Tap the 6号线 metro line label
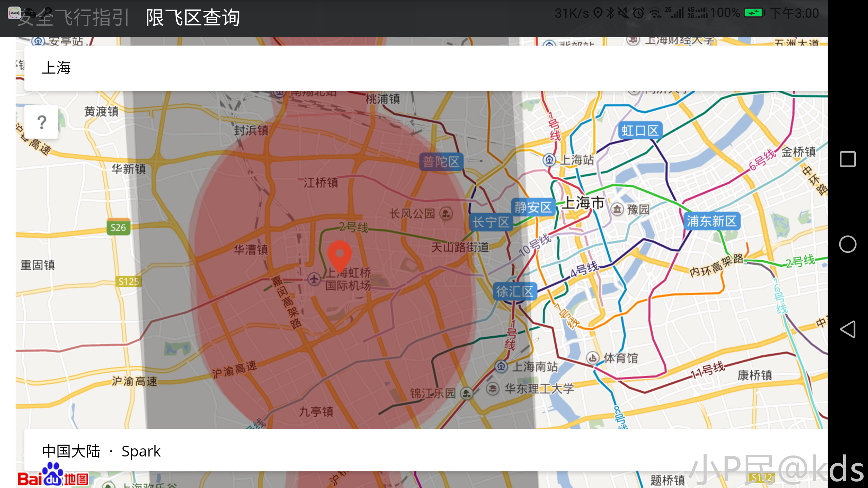This screenshot has height=488, width=868. 762,160
